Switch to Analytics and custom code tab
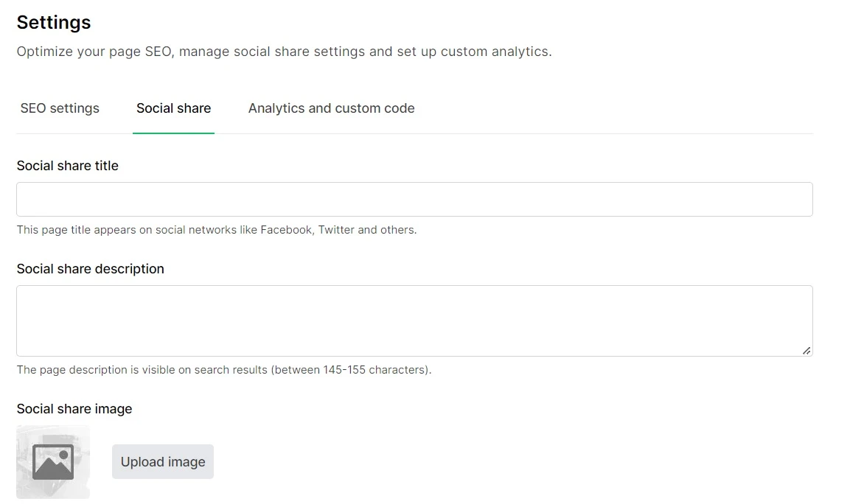Viewport: 864px width, 504px height. tap(331, 108)
